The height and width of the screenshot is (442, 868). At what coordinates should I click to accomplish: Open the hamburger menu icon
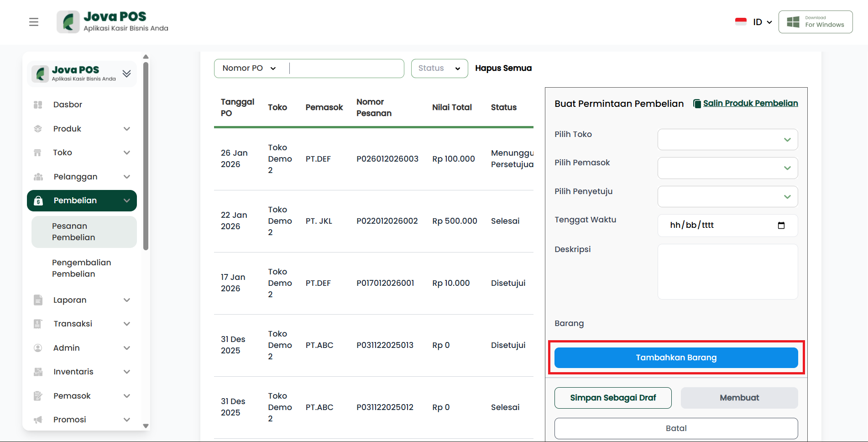tap(34, 22)
